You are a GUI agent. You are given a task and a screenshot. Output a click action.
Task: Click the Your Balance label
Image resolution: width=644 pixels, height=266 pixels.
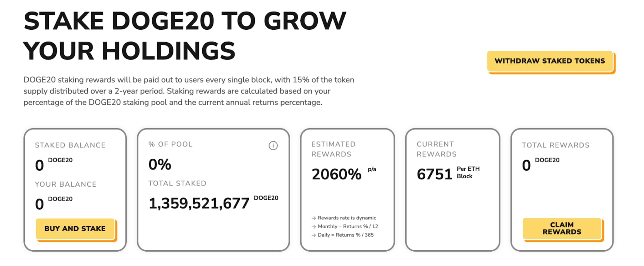click(x=65, y=184)
